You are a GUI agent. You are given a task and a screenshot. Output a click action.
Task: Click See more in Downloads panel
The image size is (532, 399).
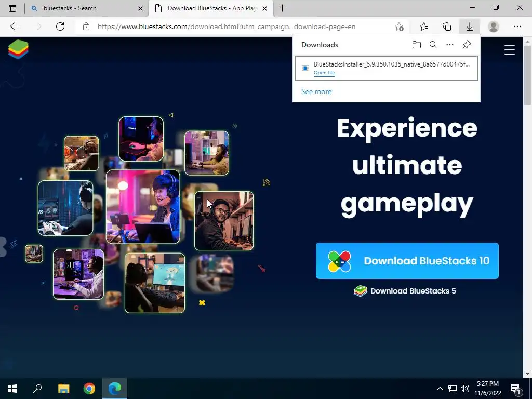[x=316, y=91]
